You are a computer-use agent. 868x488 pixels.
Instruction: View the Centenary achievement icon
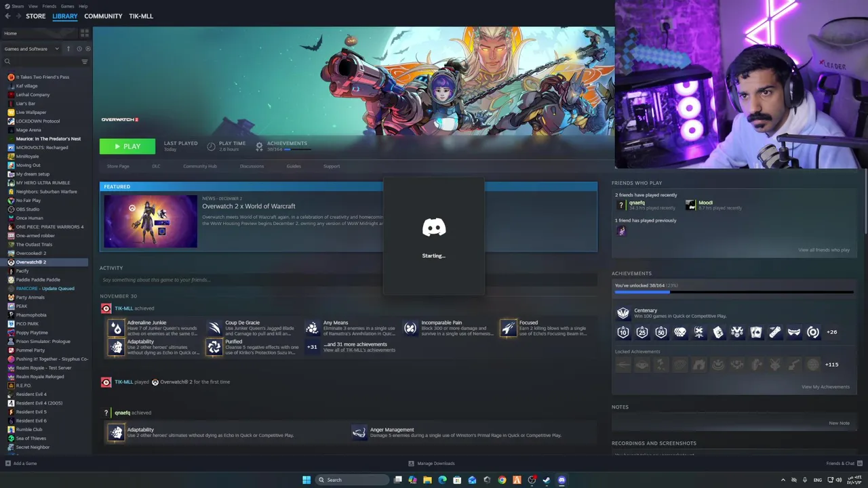click(623, 313)
